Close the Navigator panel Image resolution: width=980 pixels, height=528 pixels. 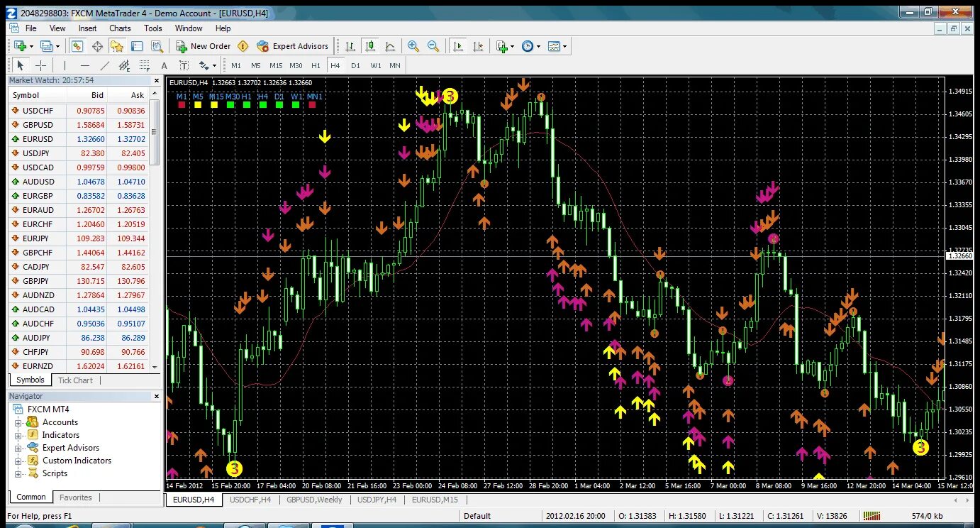pos(157,397)
